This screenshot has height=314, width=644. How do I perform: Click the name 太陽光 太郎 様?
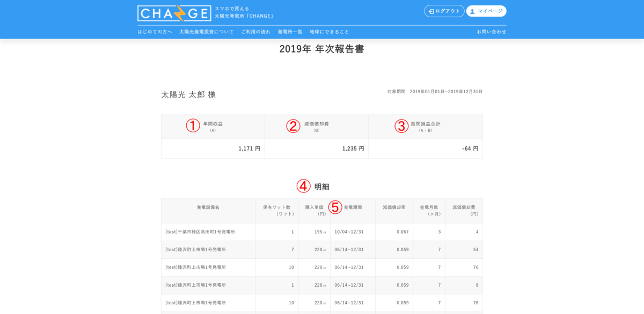click(188, 94)
